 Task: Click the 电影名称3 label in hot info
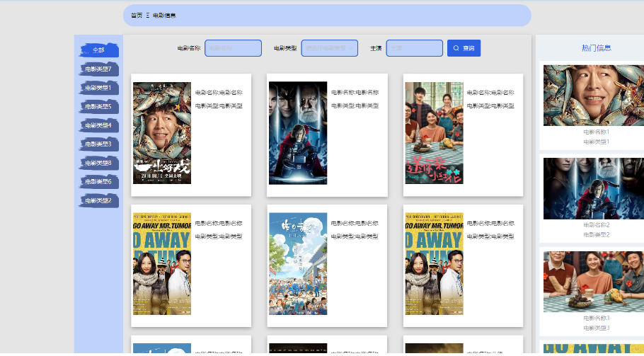click(597, 318)
